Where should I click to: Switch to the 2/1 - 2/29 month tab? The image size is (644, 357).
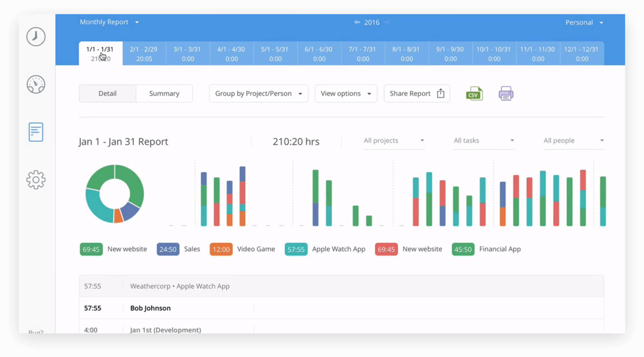(144, 53)
